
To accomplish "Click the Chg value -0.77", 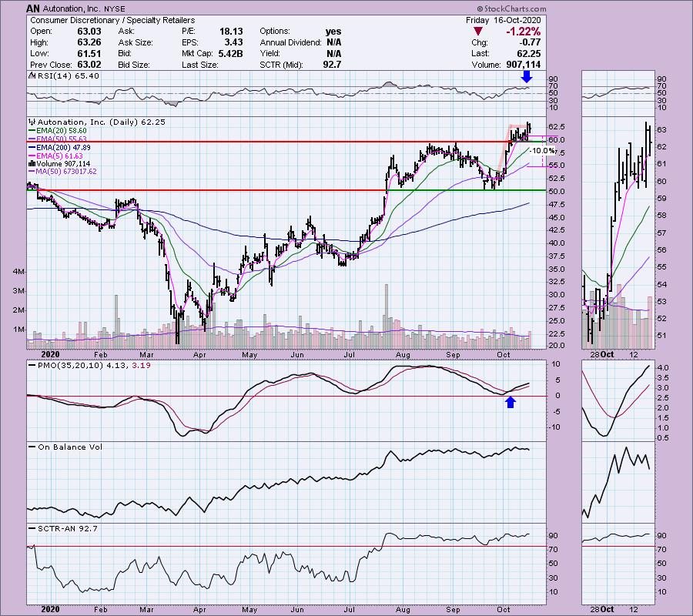I will tap(530, 42).
